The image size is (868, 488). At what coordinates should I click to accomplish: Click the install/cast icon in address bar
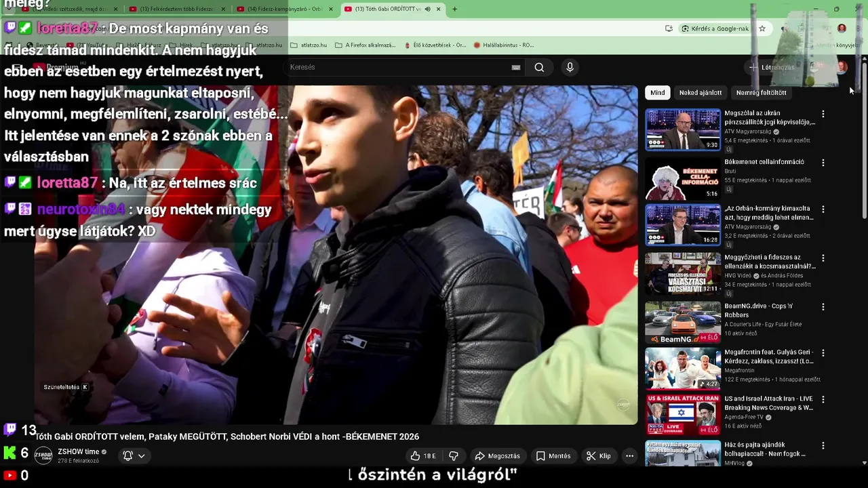point(669,28)
